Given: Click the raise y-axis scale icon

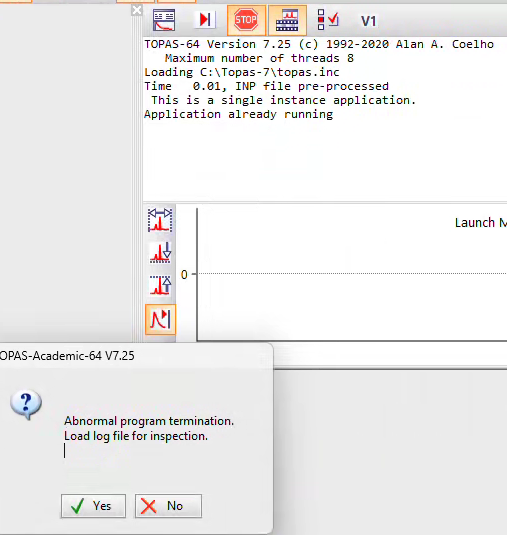Looking at the screenshot, I should click(160, 285).
